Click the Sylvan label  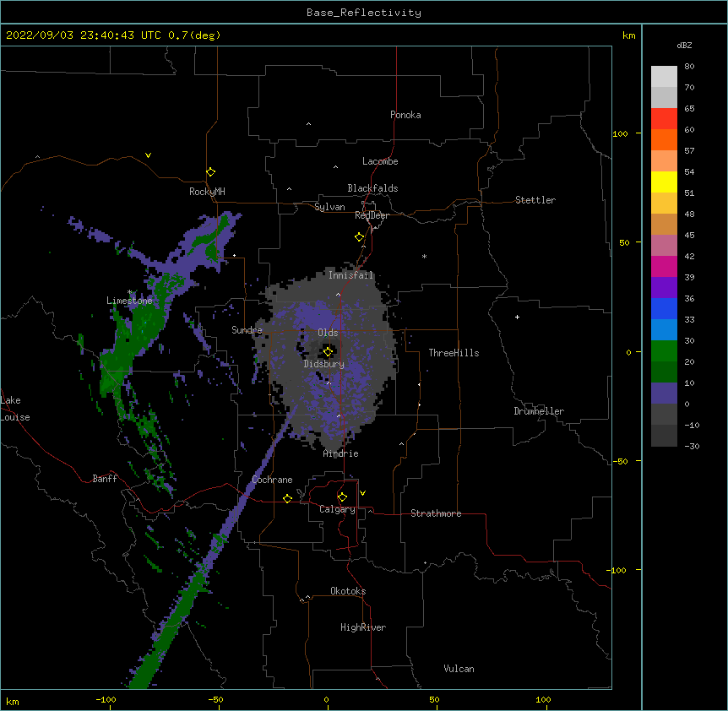click(329, 207)
